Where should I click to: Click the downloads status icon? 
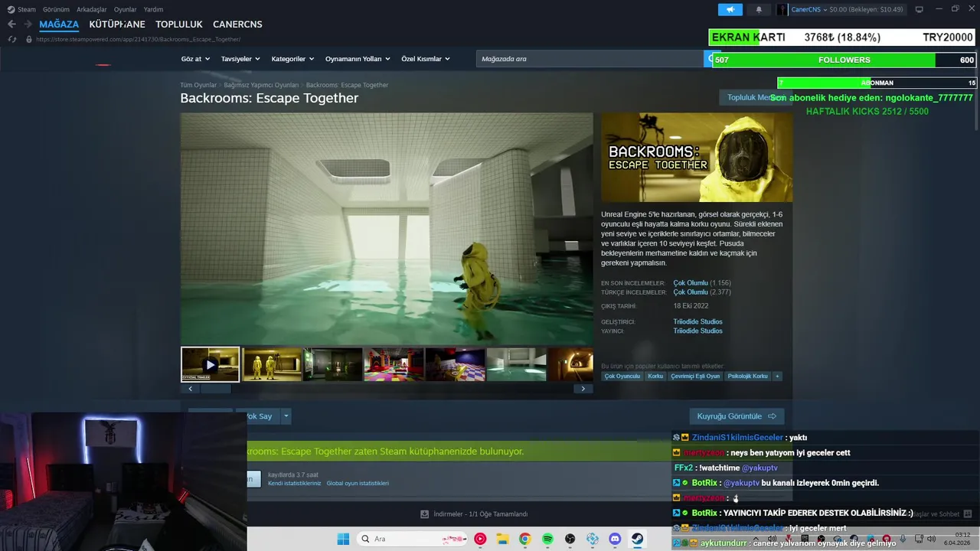pos(425,514)
